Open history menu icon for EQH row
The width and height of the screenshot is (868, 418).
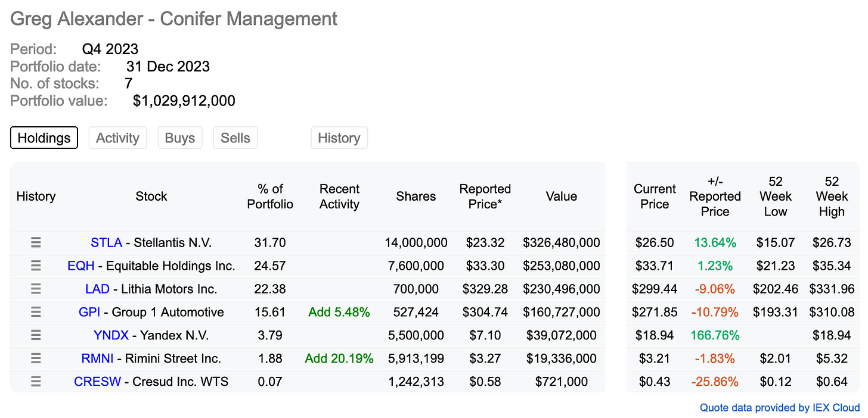36,266
